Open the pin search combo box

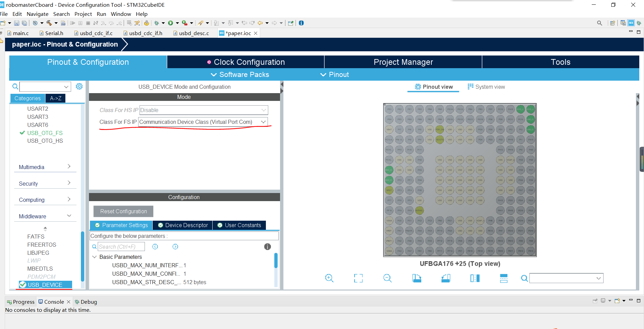tap(566, 278)
